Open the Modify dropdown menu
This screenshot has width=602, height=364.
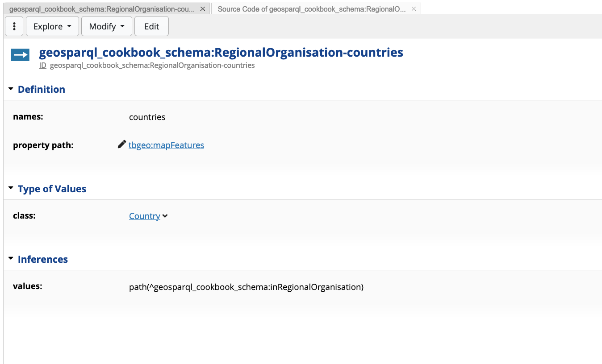106,26
